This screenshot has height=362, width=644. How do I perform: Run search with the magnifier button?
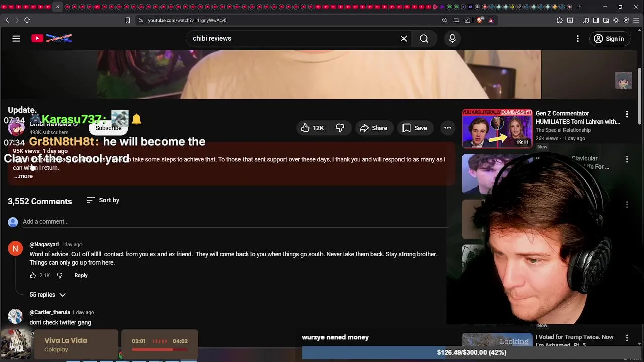click(424, 39)
